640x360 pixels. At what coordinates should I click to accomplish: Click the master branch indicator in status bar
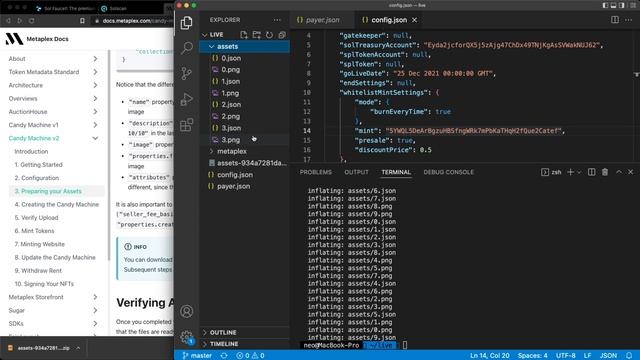[x=197, y=356]
